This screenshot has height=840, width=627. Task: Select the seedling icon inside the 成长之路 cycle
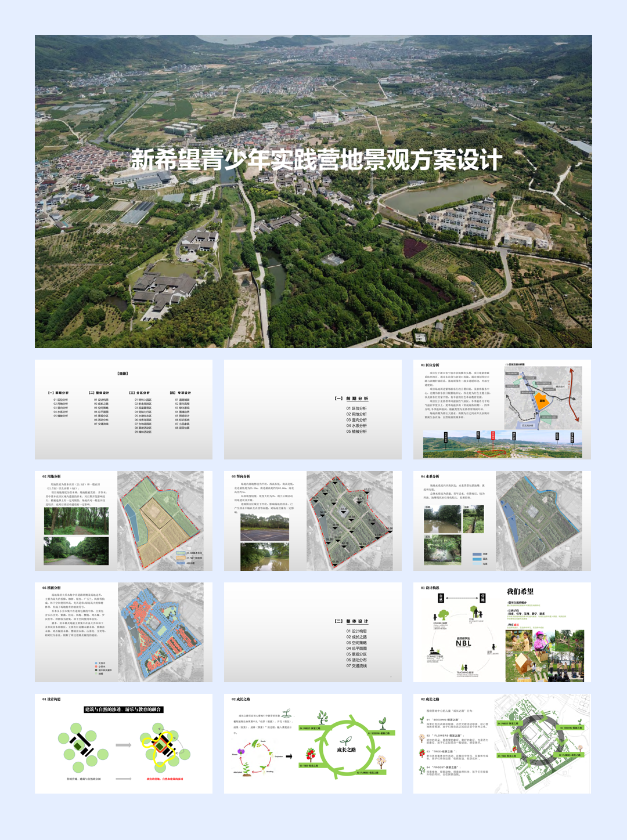[347, 741]
